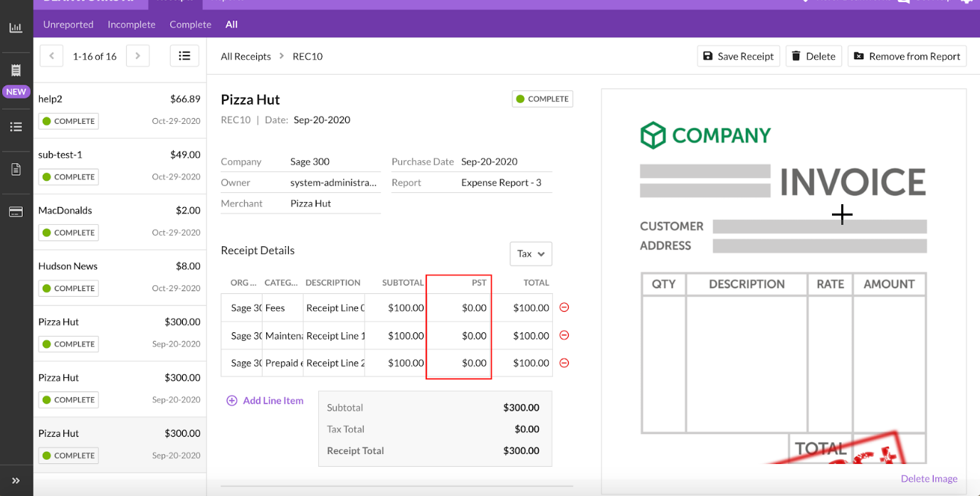Edit the Report field Expense Report - 3
Viewport: 980px width, 496px height.
pyautogui.click(x=505, y=182)
